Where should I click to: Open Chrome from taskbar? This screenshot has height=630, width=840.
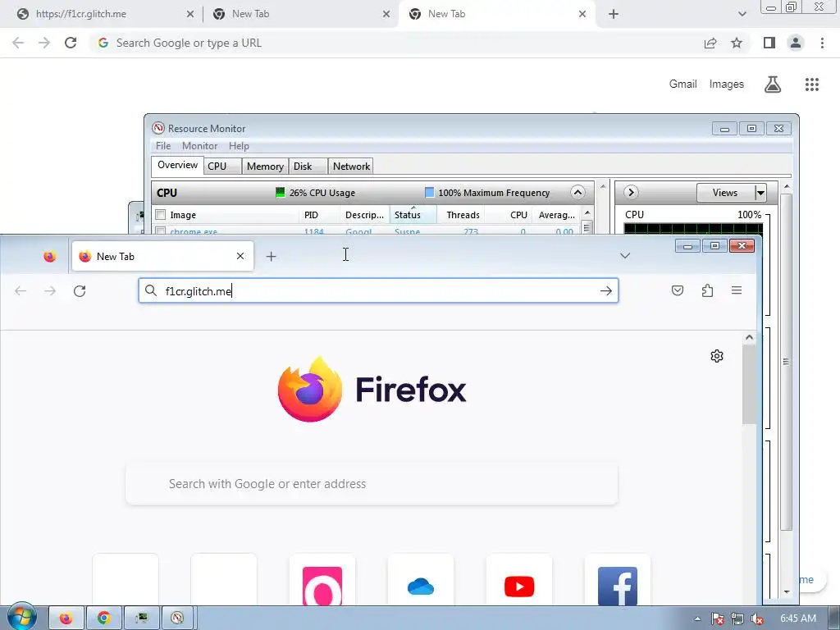tap(104, 619)
